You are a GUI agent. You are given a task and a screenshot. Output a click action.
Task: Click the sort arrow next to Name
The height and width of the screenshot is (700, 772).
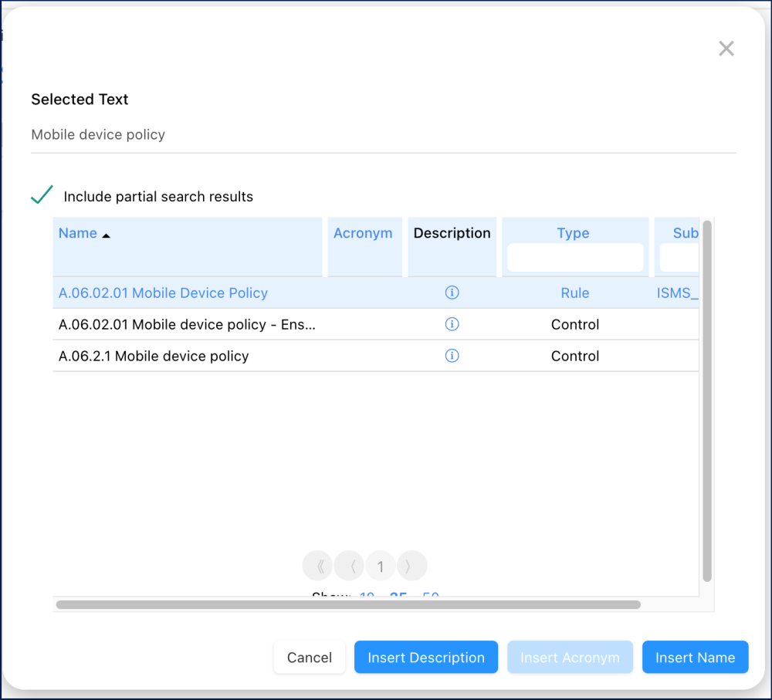107,235
